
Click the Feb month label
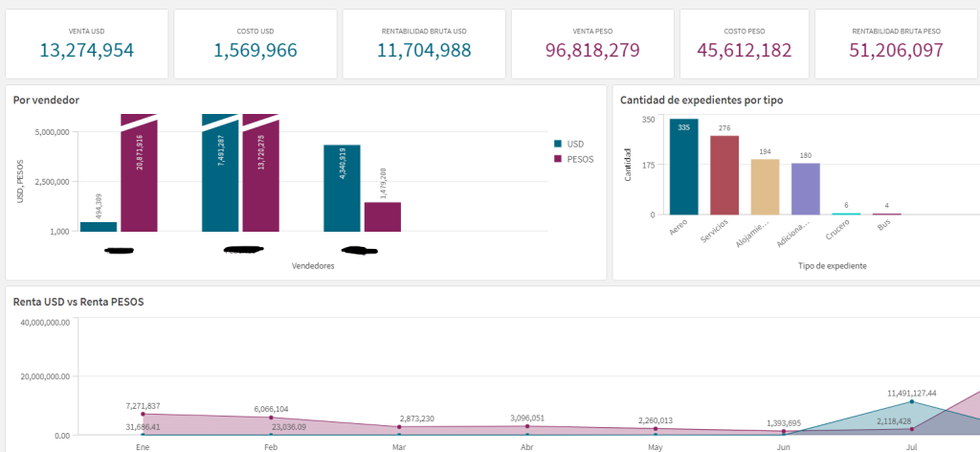271,447
